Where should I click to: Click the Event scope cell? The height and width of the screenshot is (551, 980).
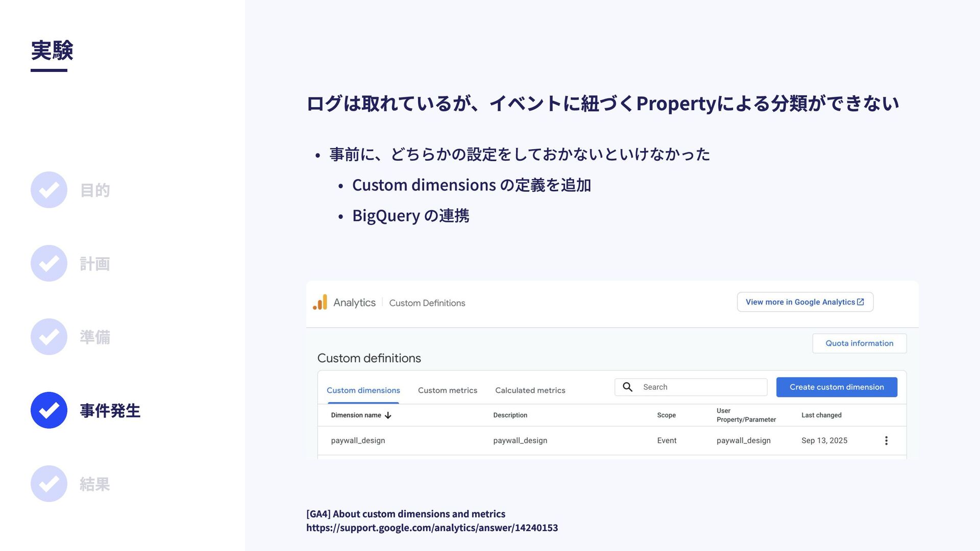[667, 440]
